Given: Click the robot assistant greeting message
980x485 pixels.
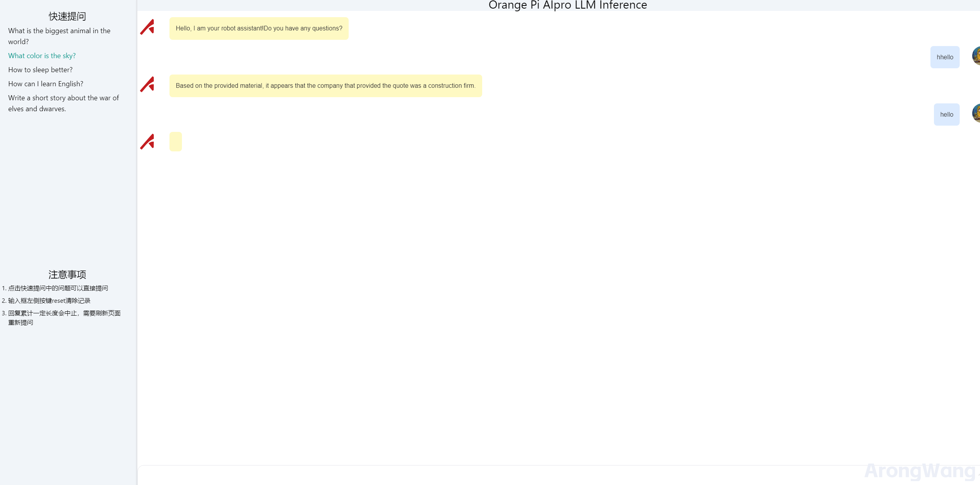Looking at the screenshot, I should click(259, 28).
